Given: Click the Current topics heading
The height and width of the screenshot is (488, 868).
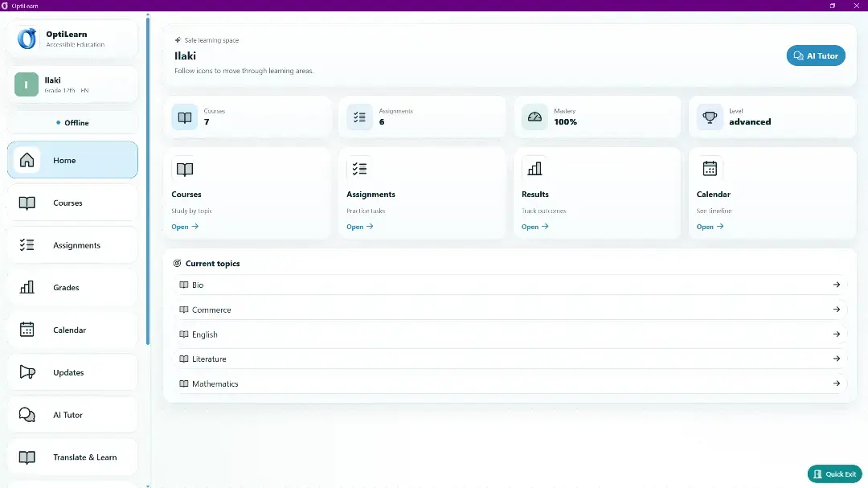Looking at the screenshot, I should tap(212, 263).
